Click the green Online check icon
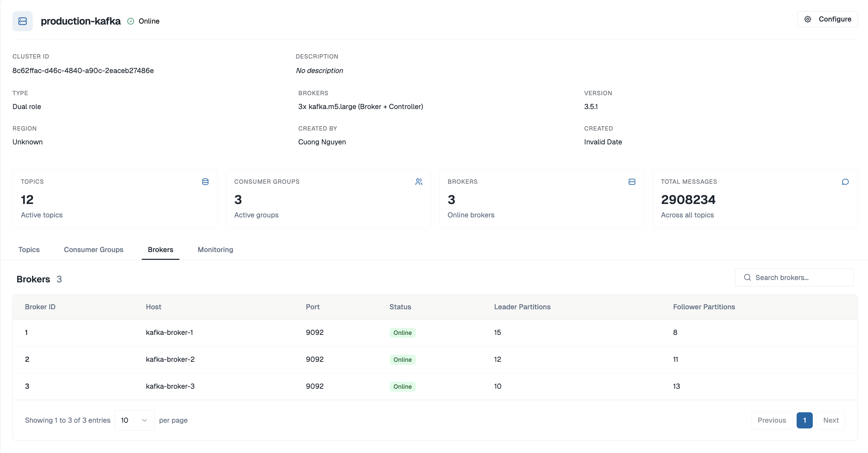The width and height of the screenshot is (868, 453). click(130, 21)
